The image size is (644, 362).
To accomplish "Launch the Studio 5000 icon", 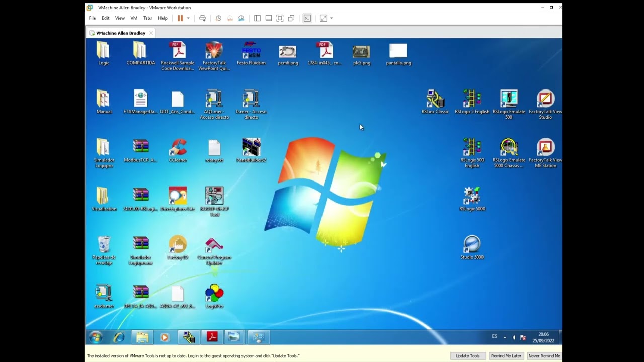I will [x=472, y=248].
